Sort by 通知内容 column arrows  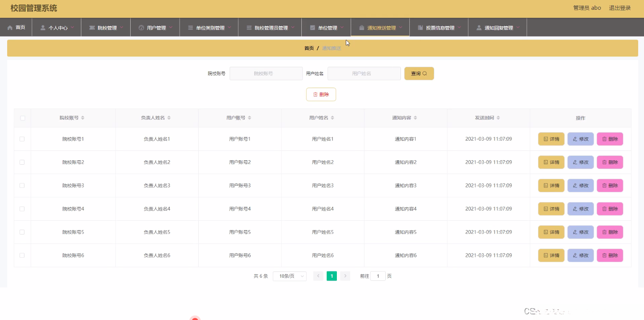click(415, 118)
